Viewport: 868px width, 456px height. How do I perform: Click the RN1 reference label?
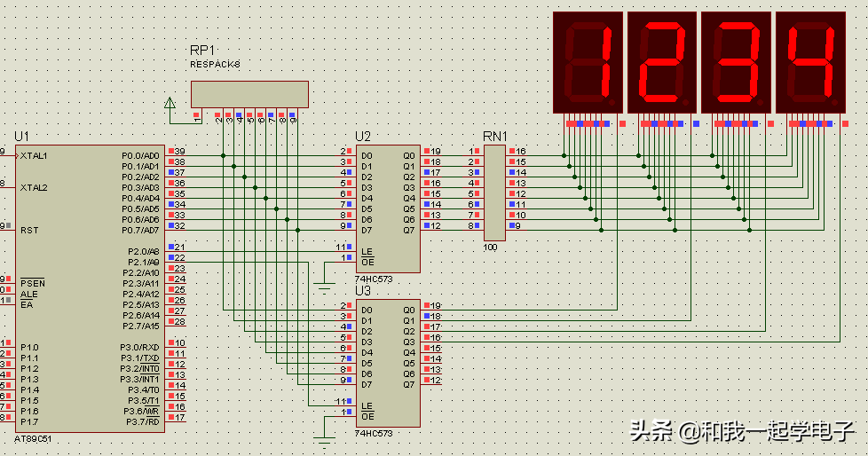[x=495, y=136]
